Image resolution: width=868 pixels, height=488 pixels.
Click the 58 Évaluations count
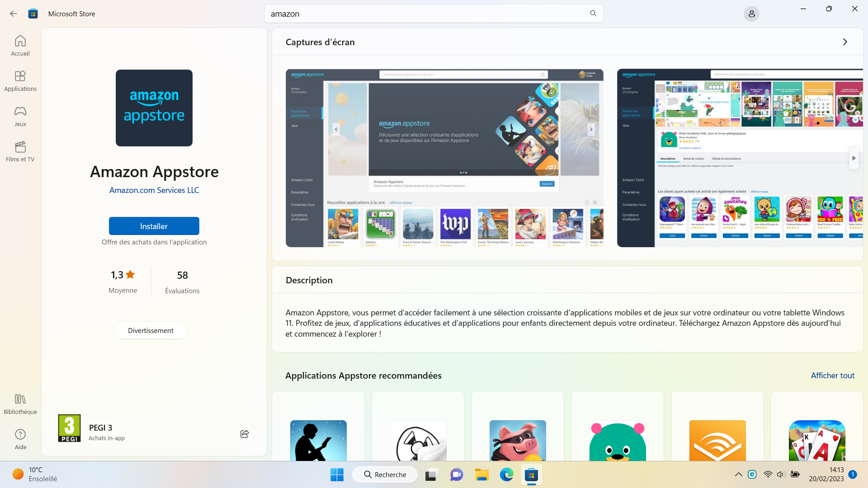pos(182,282)
